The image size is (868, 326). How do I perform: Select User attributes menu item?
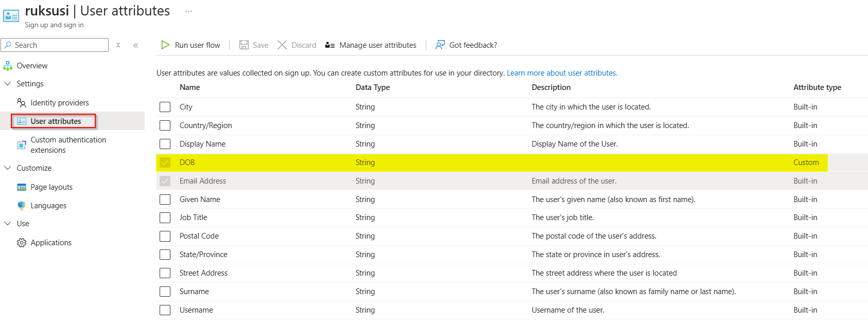click(56, 121)
